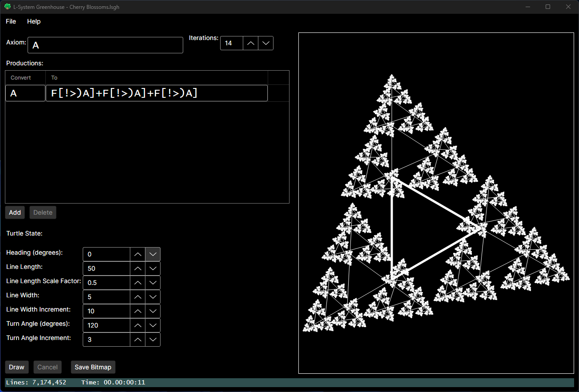This screenshot has width=579, height=392.
Task: Decrease the Turn Angle Increment value
Action: [x=153, y=340]
